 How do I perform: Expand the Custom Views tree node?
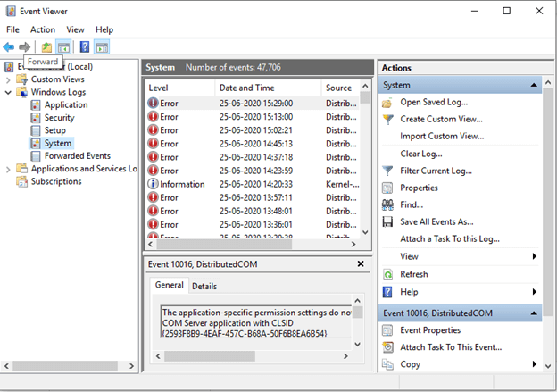point(8,80)
